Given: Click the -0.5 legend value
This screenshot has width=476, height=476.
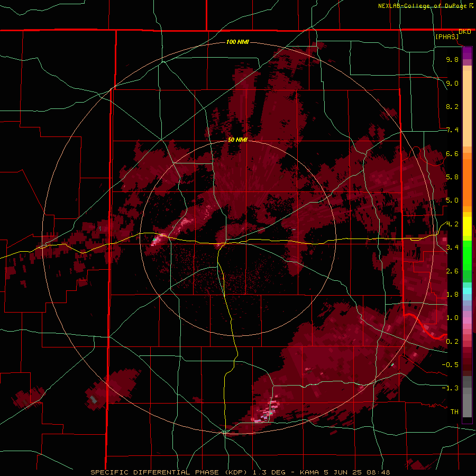Looking at the screenshot, I should pyautogui.click(x=450, y=365).
